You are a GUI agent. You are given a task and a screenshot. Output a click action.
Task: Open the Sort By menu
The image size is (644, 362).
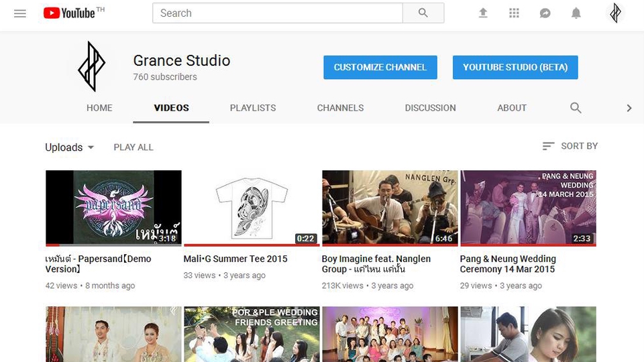coord(570,145)
